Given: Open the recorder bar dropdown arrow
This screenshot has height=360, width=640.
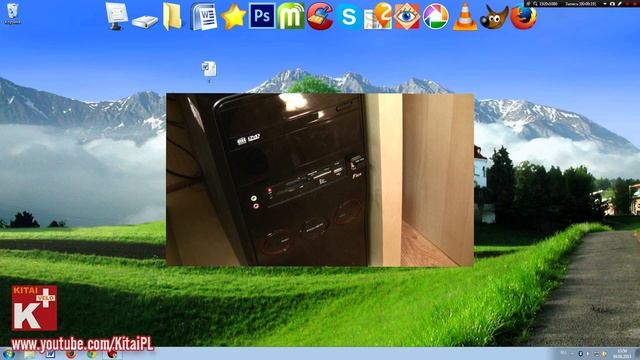Looking at the screenshot, I should click(x=605, y=4).
